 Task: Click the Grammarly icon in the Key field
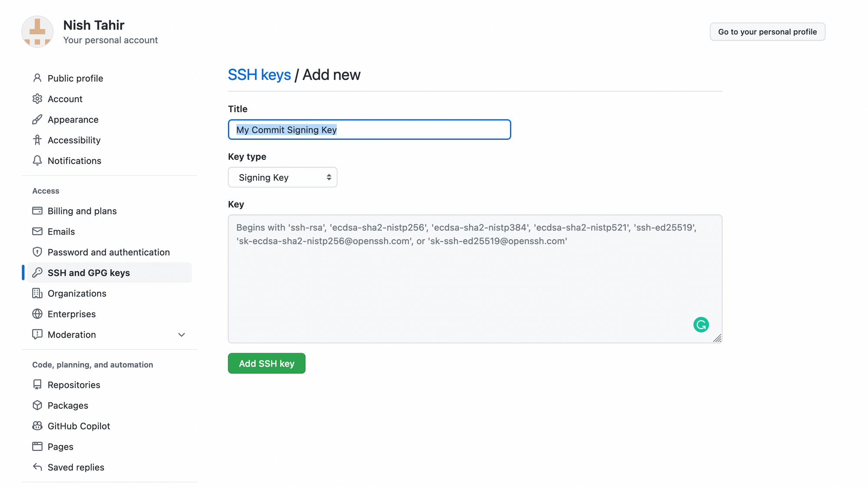701,324
